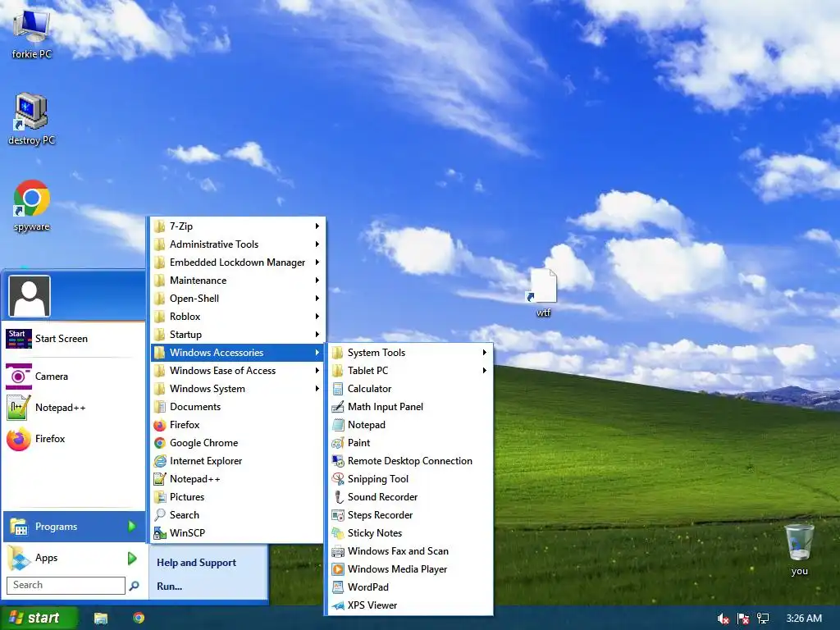The width and height of the screenshot is (840, 630).
Task: Expand the 7-Zip programs folder
Action: point(237,226)
